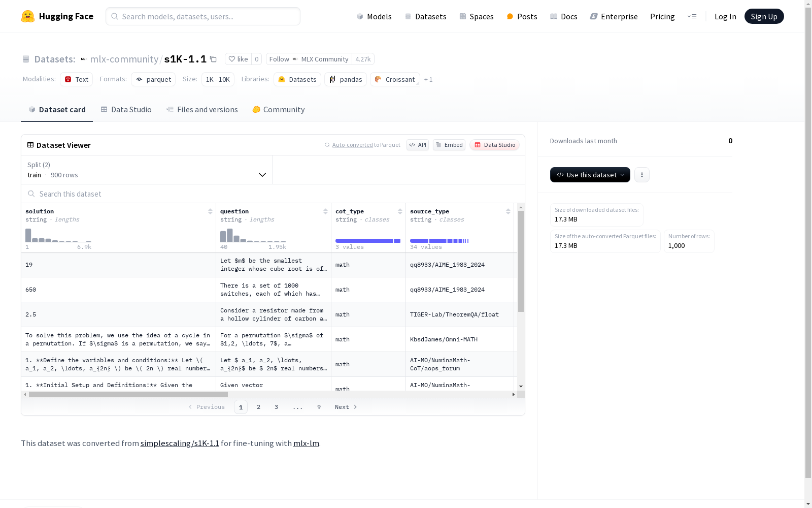Jump to page 9 of the dataset
This screenshot has height=508, width=812.
319,407
